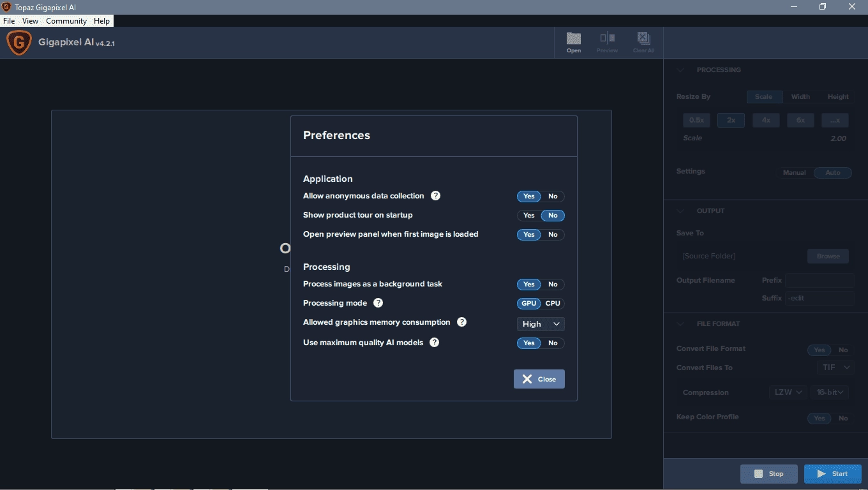Click the Open images toolbar icon
This screenshot has height=490, width=868.
tap(574, 43)
